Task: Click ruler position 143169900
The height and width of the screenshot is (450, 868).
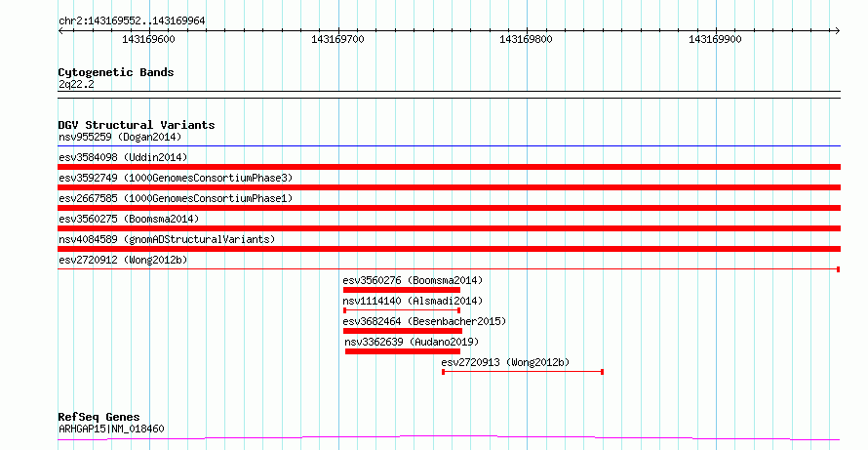Action: tap(715, 39)
